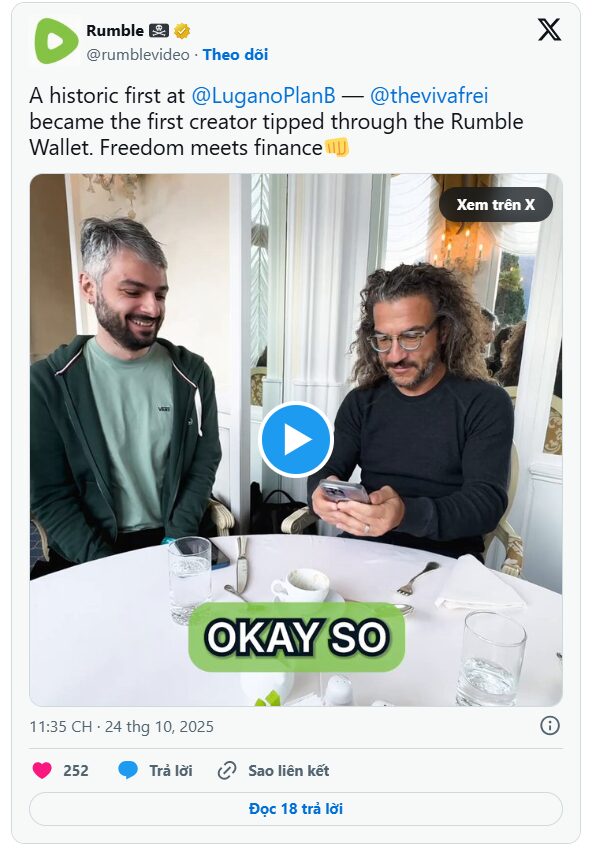
Task: Like the tweet with heart icon
Action: coord(42,770)
